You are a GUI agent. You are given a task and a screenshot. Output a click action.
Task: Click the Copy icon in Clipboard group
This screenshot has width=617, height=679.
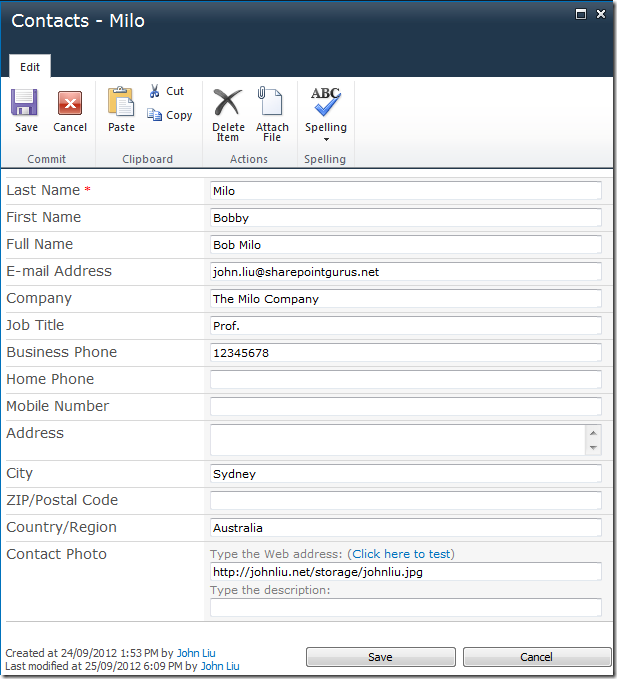[155, 115]
